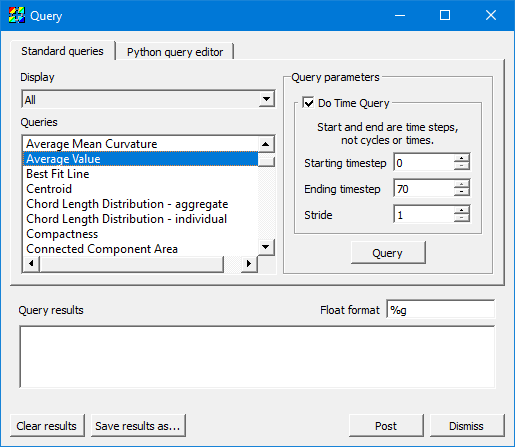The image size is (515, 447).
Task: Dismiss the Query window
Action: click(x=466, y=426)
